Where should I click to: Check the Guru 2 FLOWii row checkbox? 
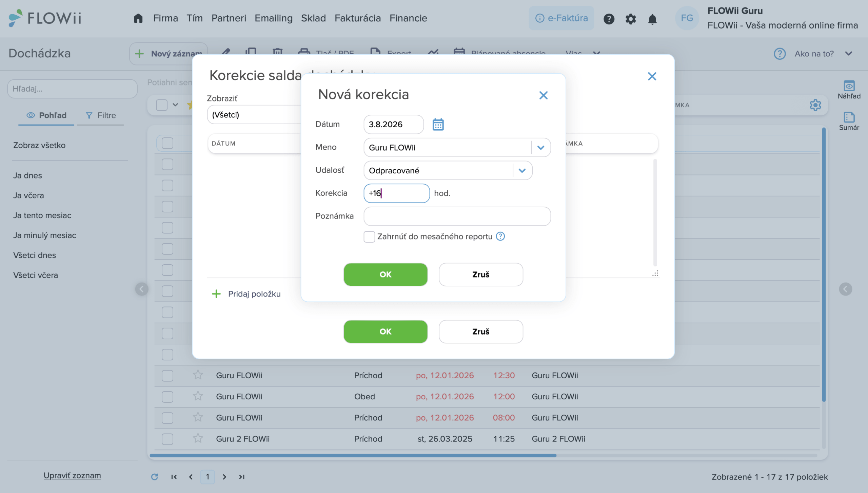[x=167, y=439]
